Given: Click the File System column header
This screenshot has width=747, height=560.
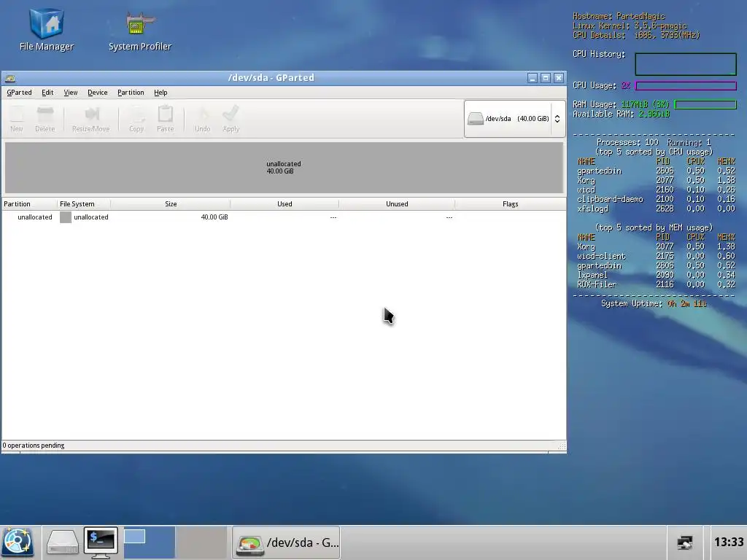Looking at the screenshot, I should [x=84, y=204].
